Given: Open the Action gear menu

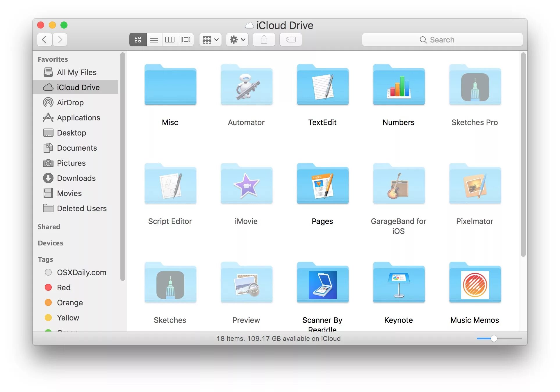Looking at the screenshot, I should click(x=237, y=40).
